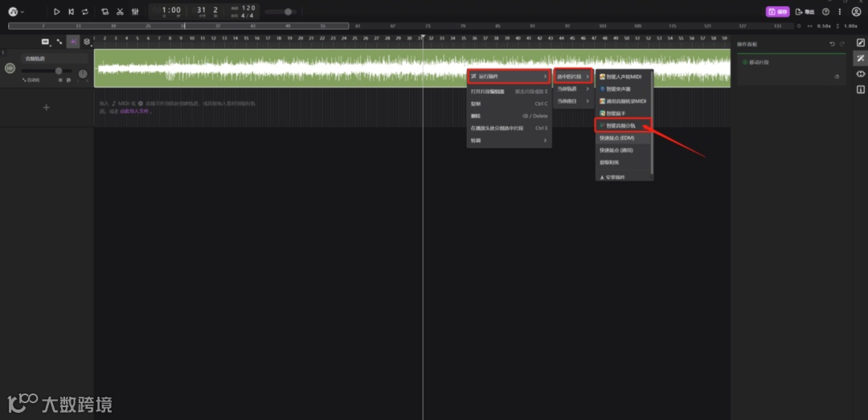The image size is (868, 420).
Task: Open the HD display options dropdown
Action: coord(45,42)
